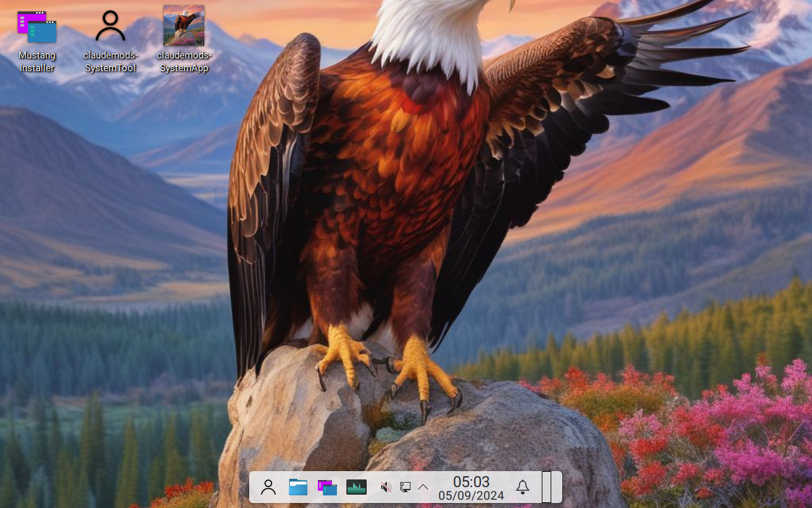
Task: Select the 'claudemods-SystemApp' label
Action: [x=184, y=62]
